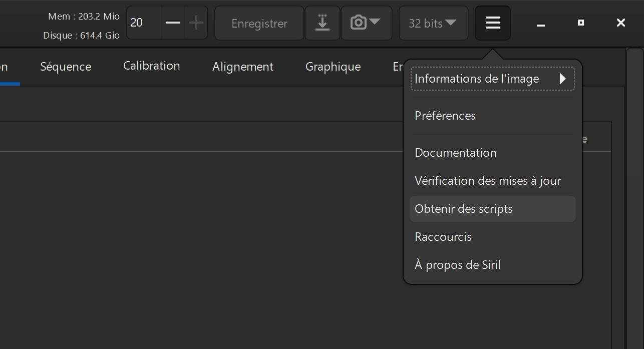Open the hamburger main menu button

(492, 23)
